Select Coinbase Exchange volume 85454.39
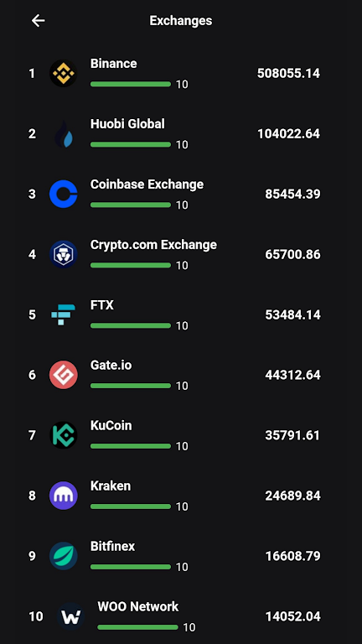362x644 pixels. click(x=292, y=194)
